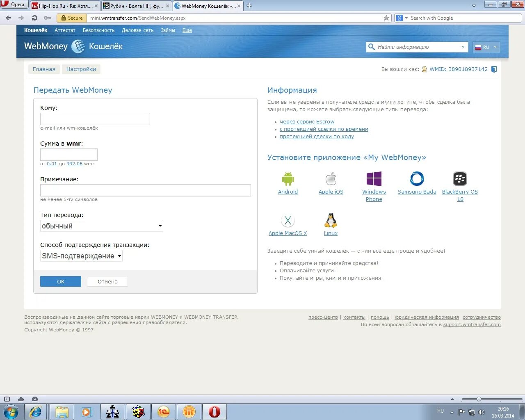Click the 0.01 minimum amount link
This screenshot has width=525, height=420.
52,164
